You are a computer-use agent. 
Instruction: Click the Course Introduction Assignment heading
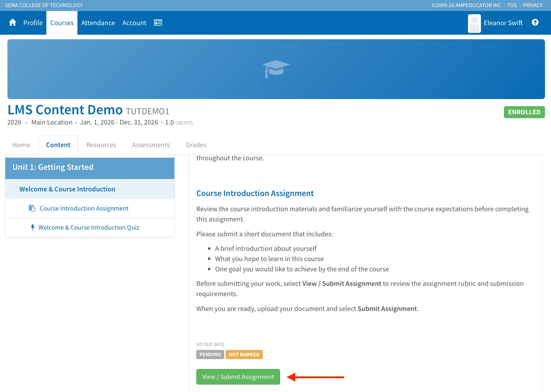(x=255, y=193)
